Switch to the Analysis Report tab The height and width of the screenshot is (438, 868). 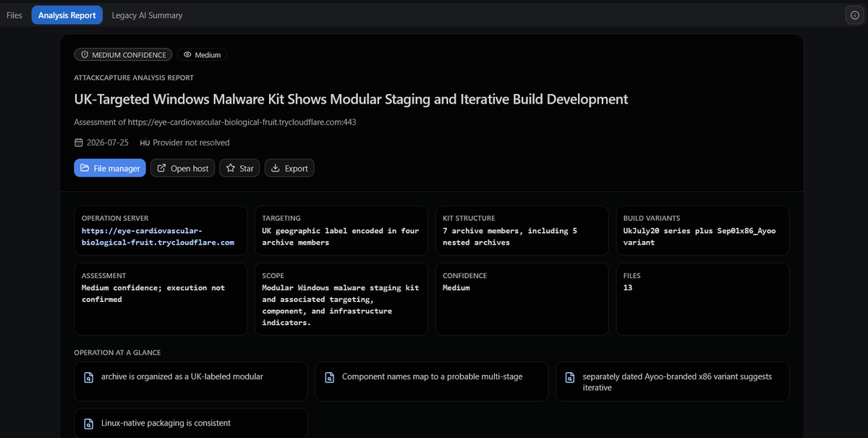pos(67,15)
